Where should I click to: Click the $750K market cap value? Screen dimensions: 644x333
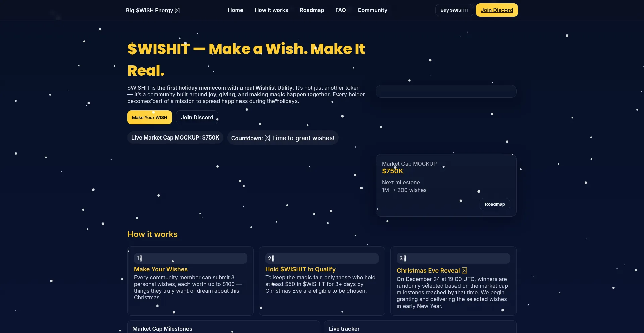392,171
